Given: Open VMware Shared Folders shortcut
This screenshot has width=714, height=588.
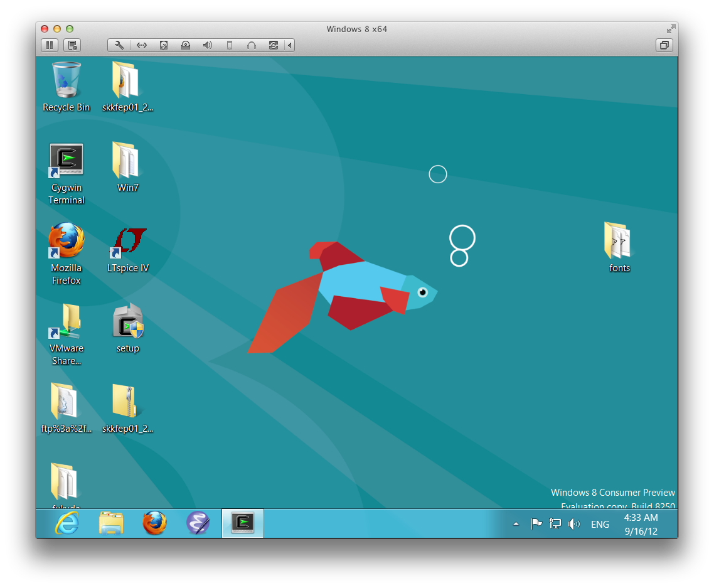Looking at the screenshot, I should 67,334.
